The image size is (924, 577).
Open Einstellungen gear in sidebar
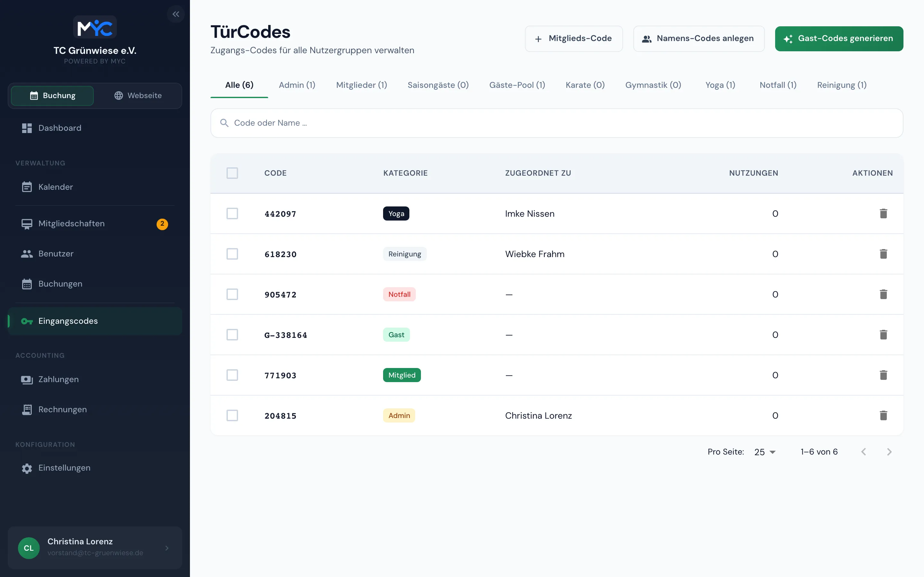pos(27,468)
